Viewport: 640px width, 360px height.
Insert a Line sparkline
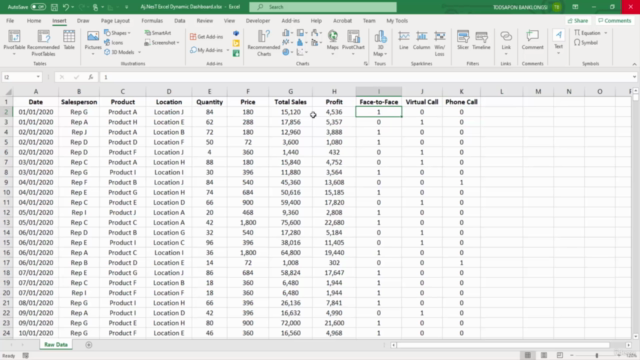click(404, 40)
